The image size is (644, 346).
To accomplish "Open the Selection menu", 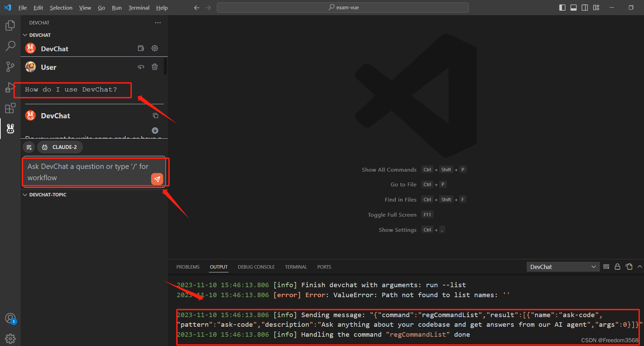I will tap(61, 8).
